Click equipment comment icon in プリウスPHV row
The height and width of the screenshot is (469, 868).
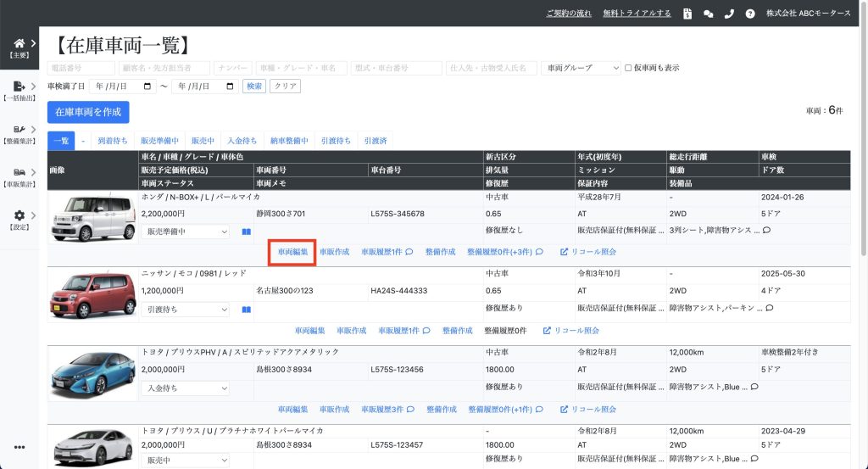point(754,387)
